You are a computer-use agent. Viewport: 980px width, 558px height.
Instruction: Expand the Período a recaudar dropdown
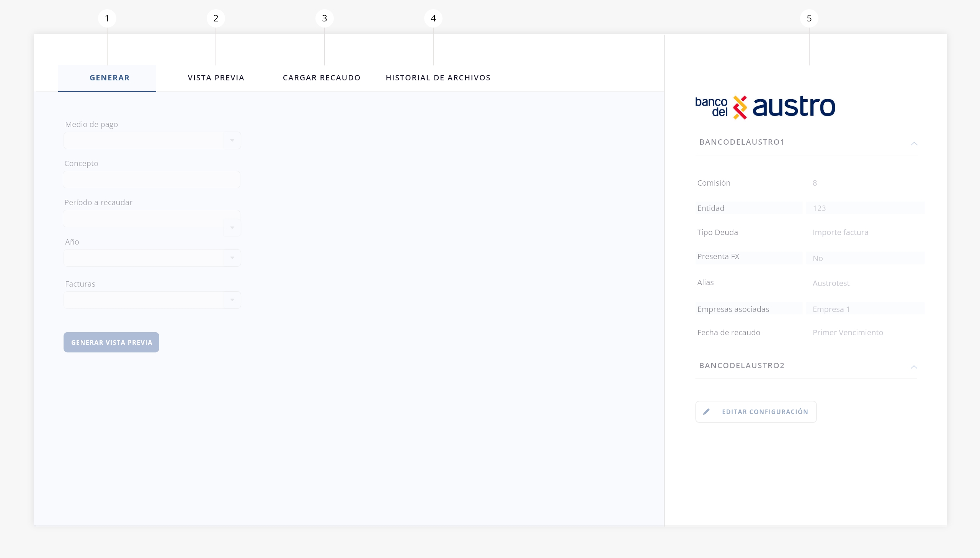click(232, 228)
